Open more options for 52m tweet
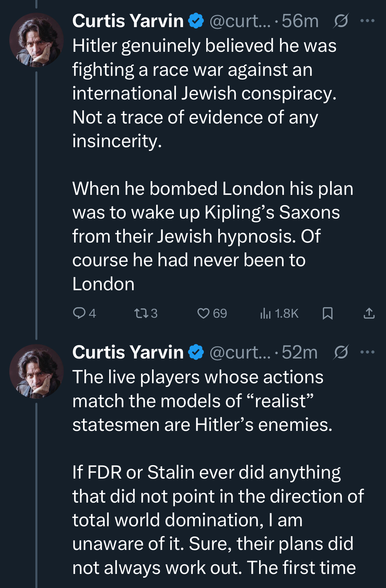 coord(367,352)
